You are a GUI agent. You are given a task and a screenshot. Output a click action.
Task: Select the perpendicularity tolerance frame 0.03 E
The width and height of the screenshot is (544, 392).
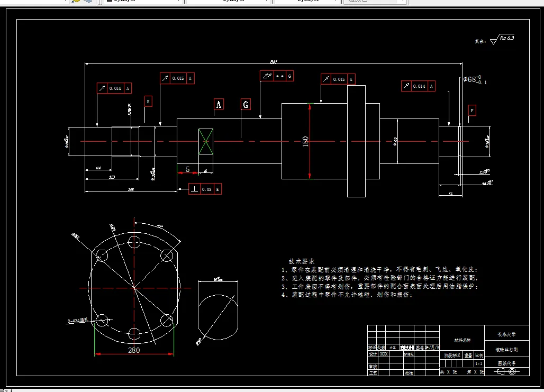point(205,189)
